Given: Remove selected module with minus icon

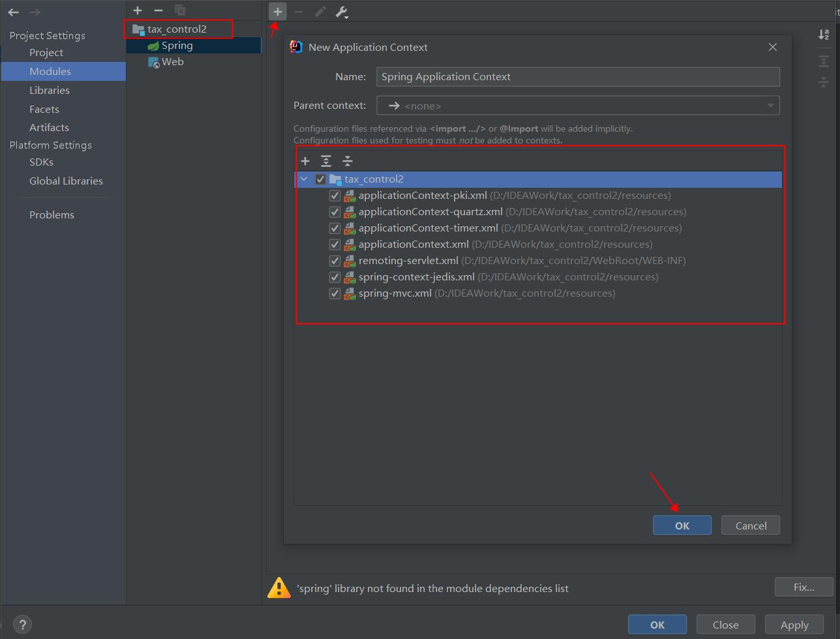Looking at the screenshot, I should click(158, 10).
